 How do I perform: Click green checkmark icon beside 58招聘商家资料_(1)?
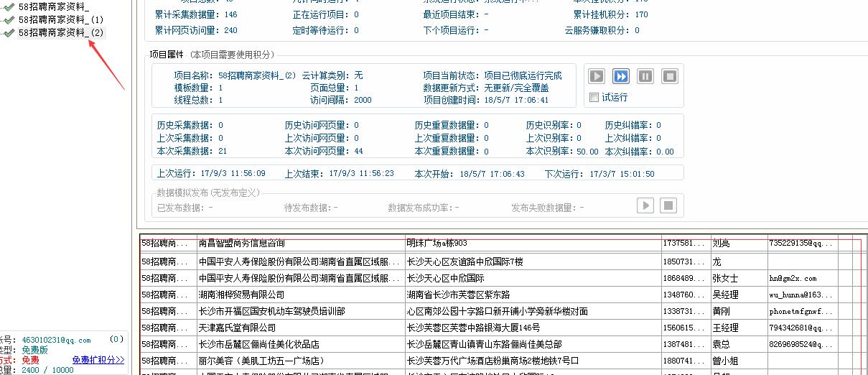(9, 19)
